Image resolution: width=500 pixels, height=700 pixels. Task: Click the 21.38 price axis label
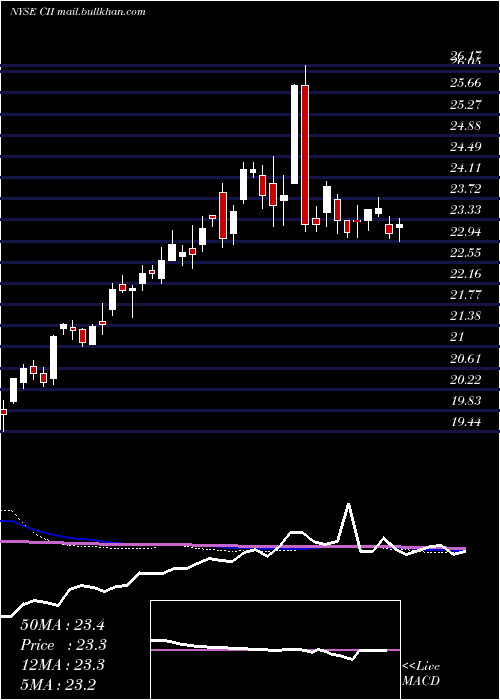(466, 316)
